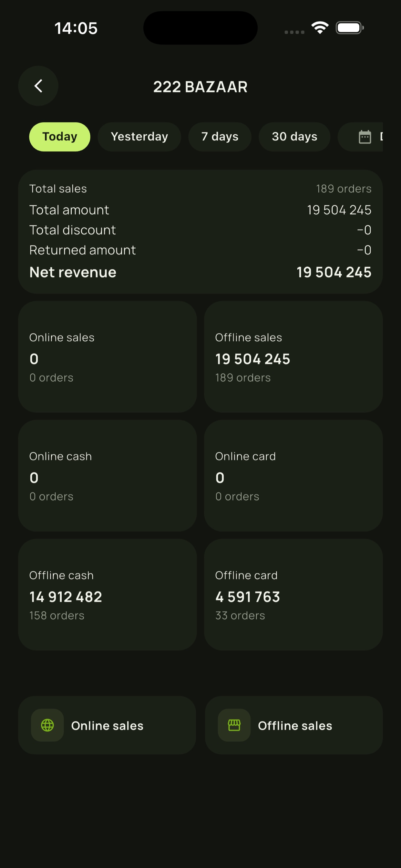Tap the 158 orders text under Offline cash
Viewport: 401px width, 868px height.
tap(57, 615)
